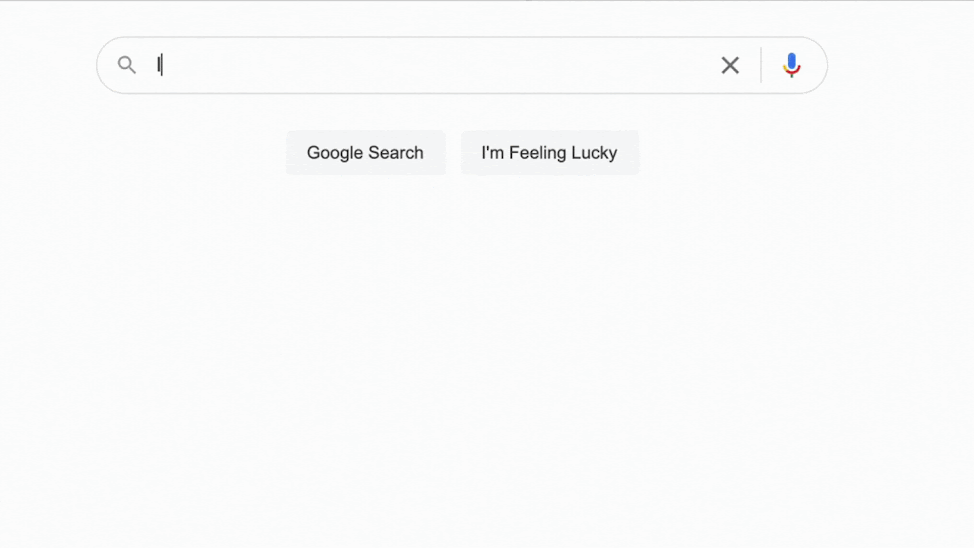This screenshot has height=548, width=974.
Task: Place the cursor in the search bar
Action: 430,66
